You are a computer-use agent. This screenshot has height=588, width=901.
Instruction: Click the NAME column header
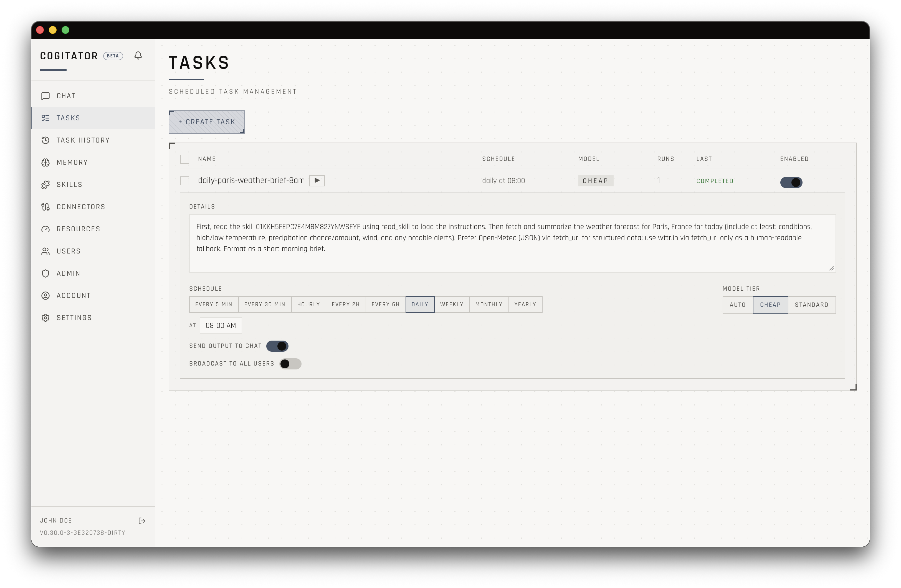click(207, 159)
